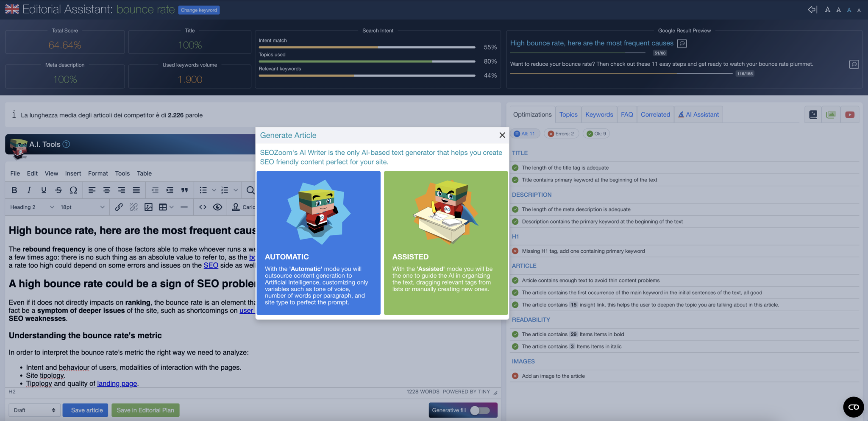The width and height of the screenshot is (868, 421).
Task: Open the Tools menu
Action: [122, 173]
